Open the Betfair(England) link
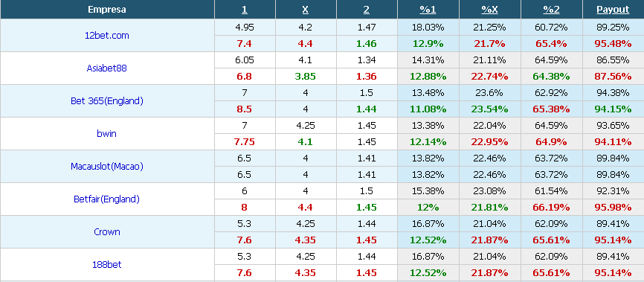 (107, 199)
